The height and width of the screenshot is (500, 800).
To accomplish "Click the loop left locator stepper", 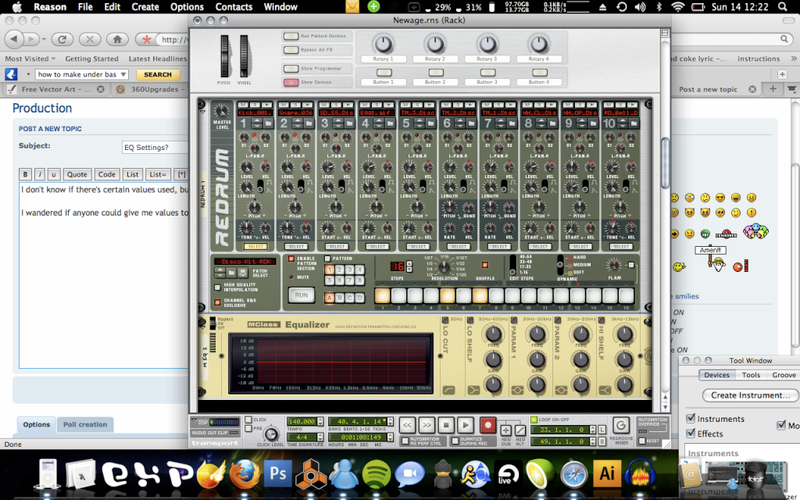I will coord(593,430).
